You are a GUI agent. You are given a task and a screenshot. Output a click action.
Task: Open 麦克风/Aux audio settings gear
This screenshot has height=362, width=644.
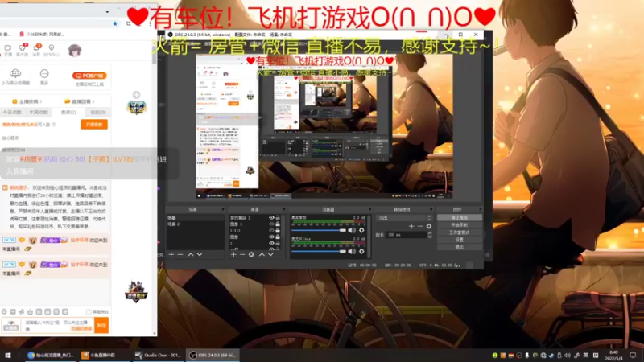tap(361, 251)
